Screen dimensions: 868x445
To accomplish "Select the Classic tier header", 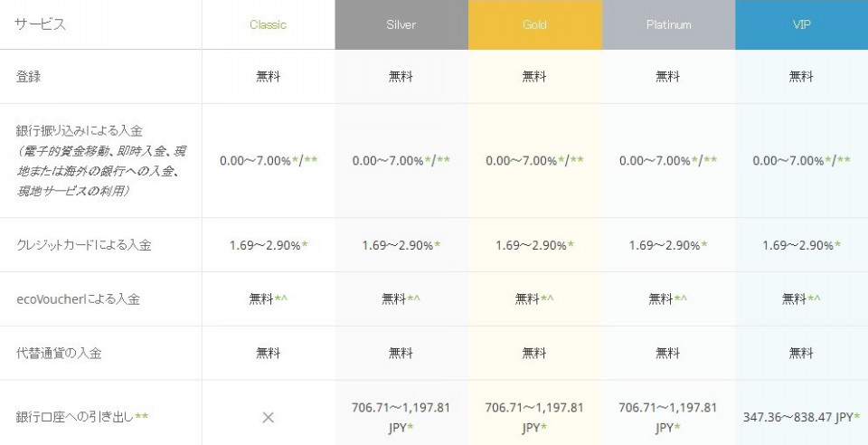I will (x=268, y=25).
